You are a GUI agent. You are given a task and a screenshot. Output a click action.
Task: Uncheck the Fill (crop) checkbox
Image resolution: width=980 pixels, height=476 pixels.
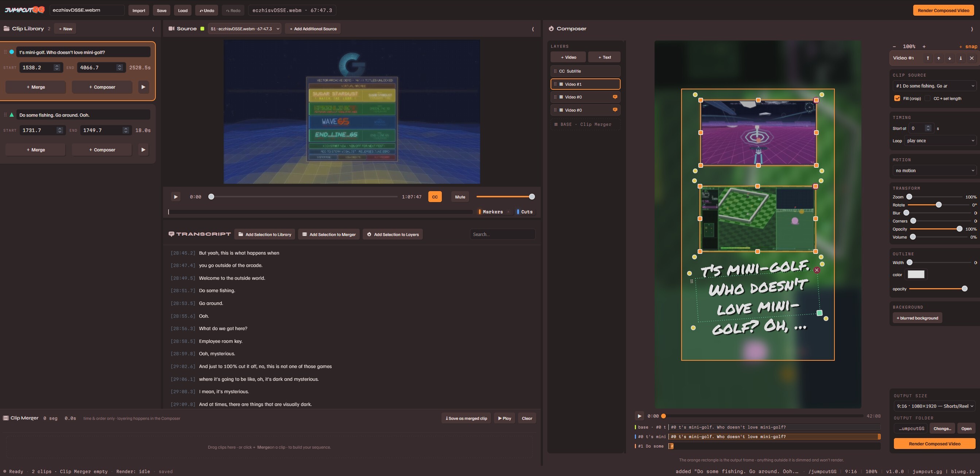pyautogui.click(x=897, y=98)
